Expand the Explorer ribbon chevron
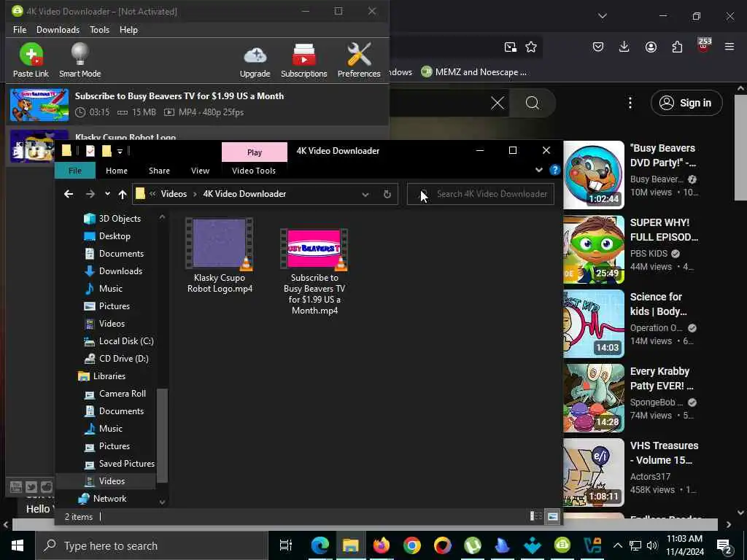The width and height of the screenshot is (747, 560). (539, 170)
